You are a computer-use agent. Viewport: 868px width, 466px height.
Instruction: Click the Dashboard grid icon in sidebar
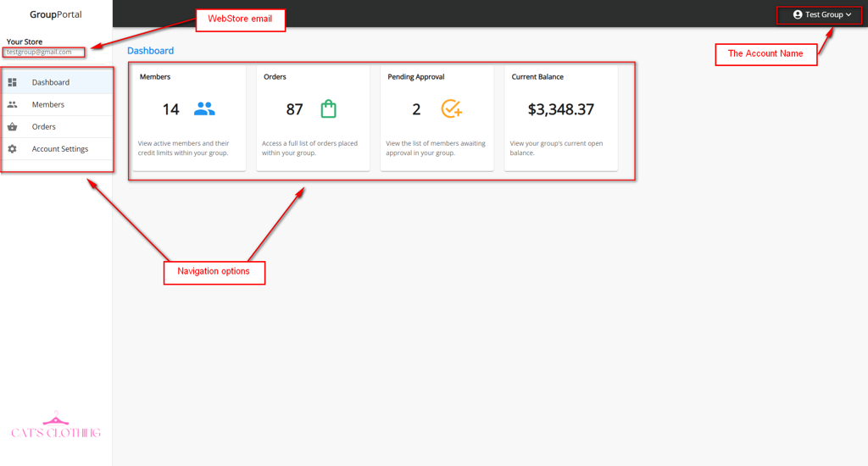pyautogui.click(x=13, y=82)
